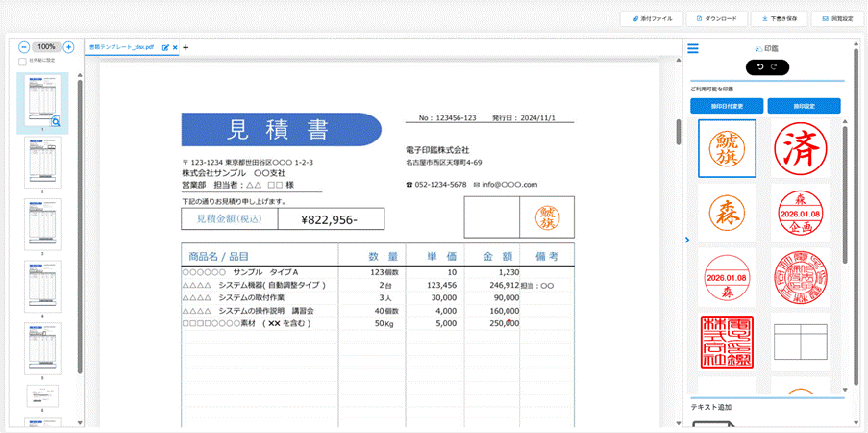Click the zoom out minus icon
This screenshot has width=868, height=433.
point(24,46)
